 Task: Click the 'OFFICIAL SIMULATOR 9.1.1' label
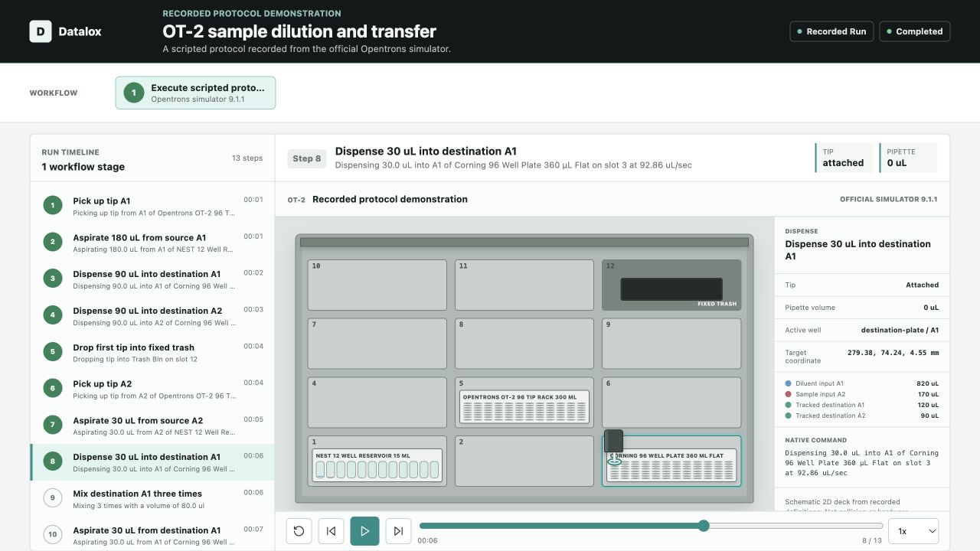pos(889,200)
